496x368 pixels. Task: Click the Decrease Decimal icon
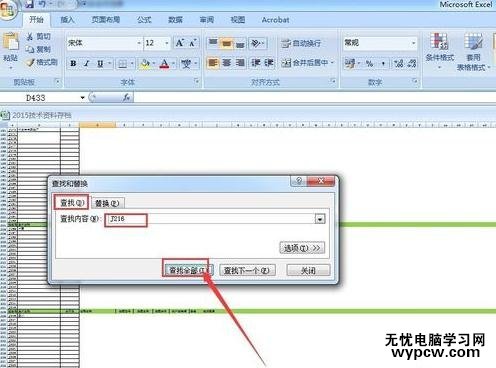click(x=412, y=63)
